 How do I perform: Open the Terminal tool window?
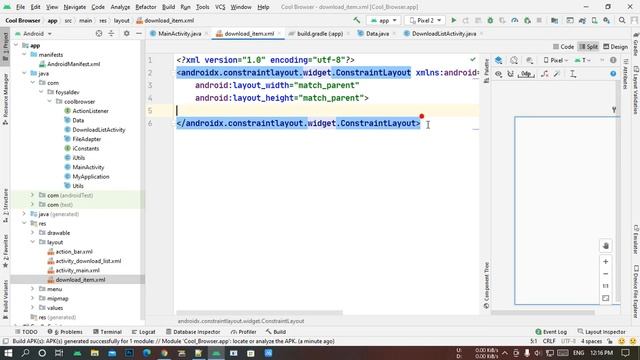click(x=107, y=332)
